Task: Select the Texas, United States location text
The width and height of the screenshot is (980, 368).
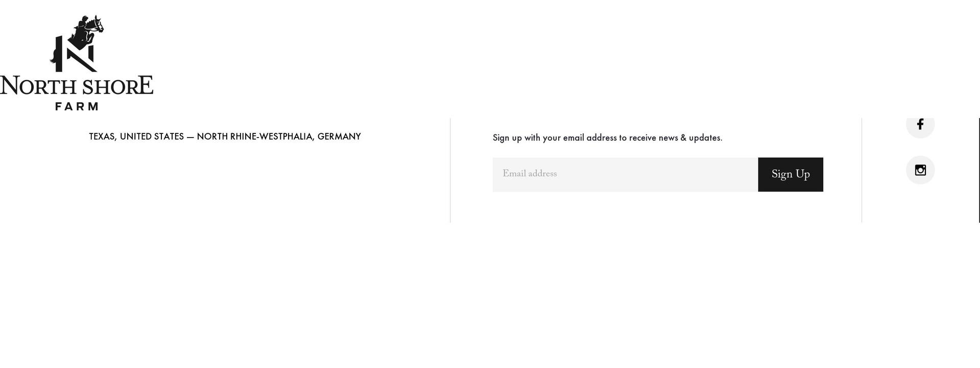Action: (136, 136)
